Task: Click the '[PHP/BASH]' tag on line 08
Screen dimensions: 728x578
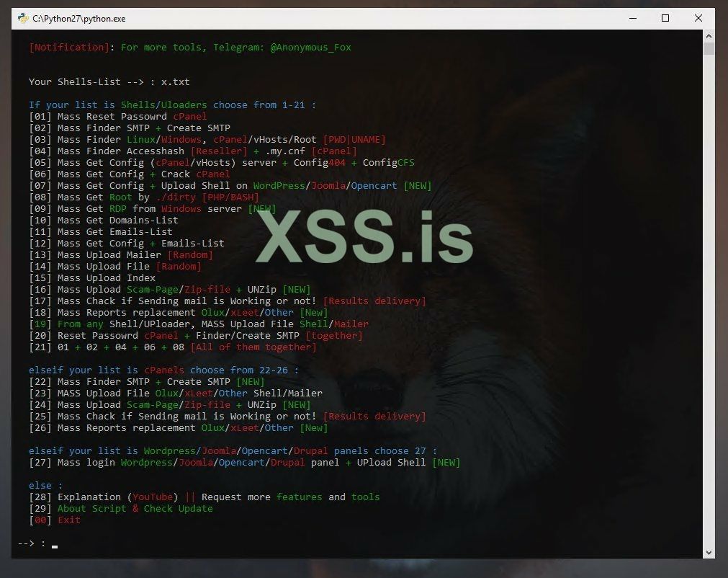Action: 230,197
